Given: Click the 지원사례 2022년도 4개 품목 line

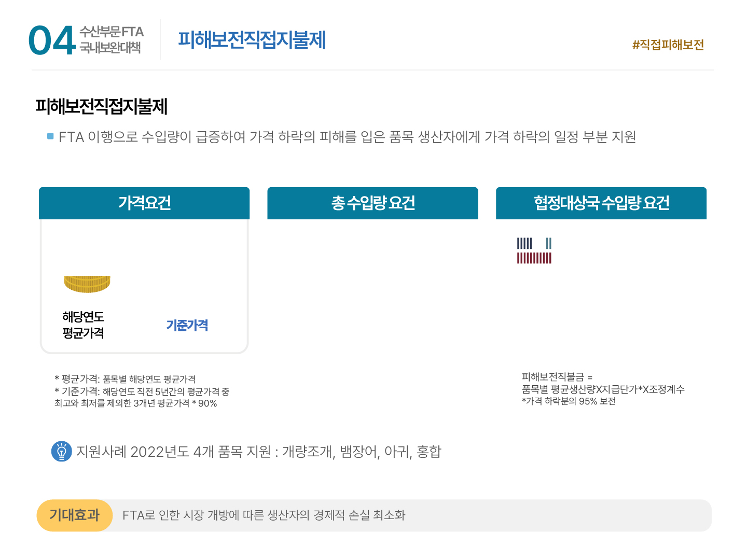Looking at the screenshot, I should pos(259,452).
